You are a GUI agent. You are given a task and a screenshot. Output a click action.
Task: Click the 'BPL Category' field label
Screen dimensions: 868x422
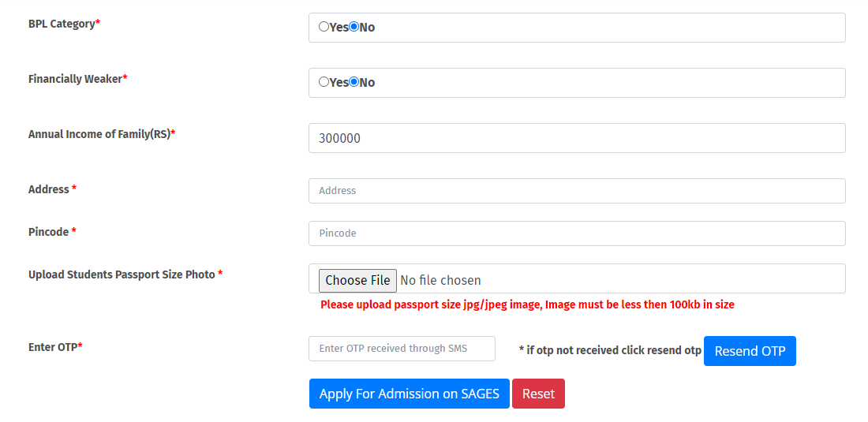(62, 24)
